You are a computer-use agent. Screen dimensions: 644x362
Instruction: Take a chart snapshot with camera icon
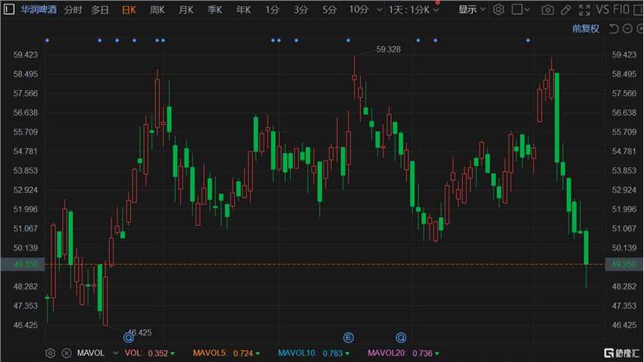(x=547, y=10)
